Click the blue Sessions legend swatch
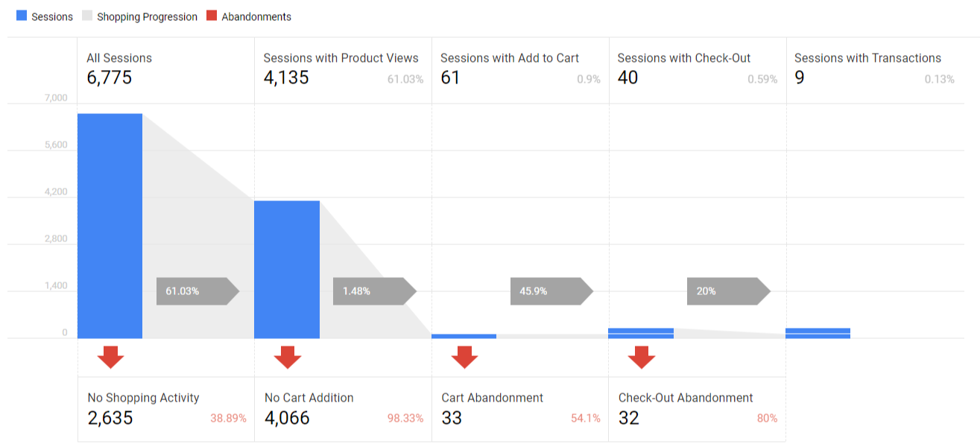The image size is (980, 447). (x=22, y=16)
